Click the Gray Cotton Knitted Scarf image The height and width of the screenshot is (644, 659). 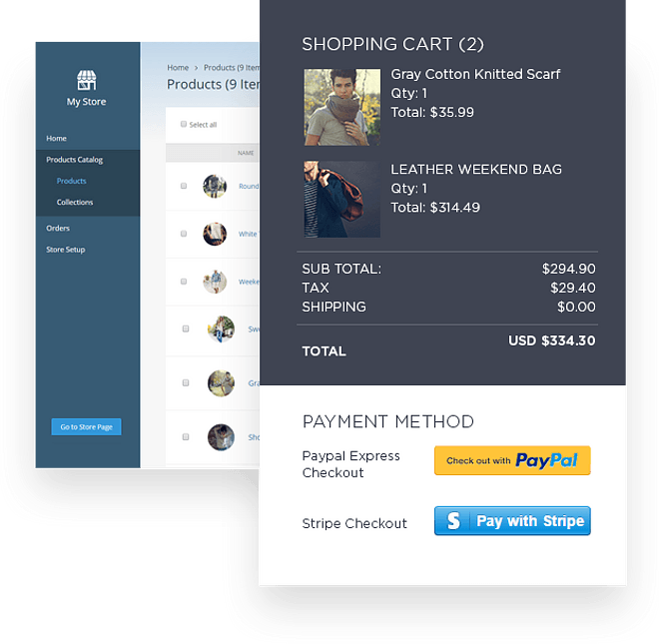click(x=342, y=107)
